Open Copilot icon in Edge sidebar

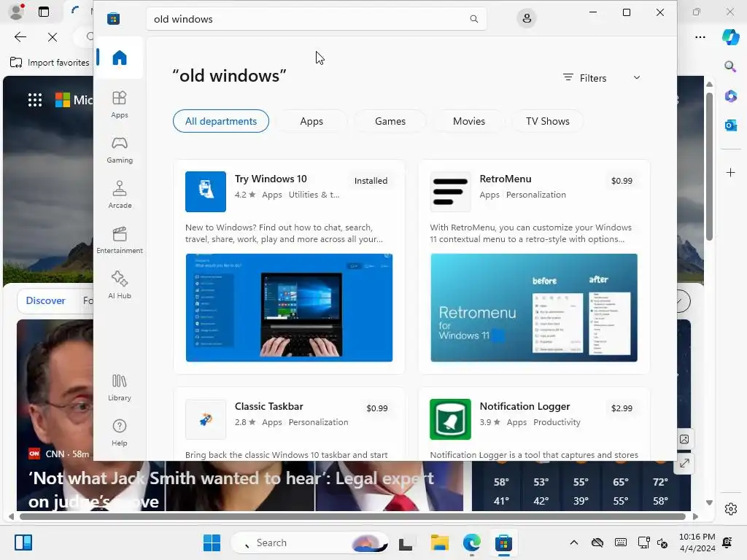click(730, 37)
